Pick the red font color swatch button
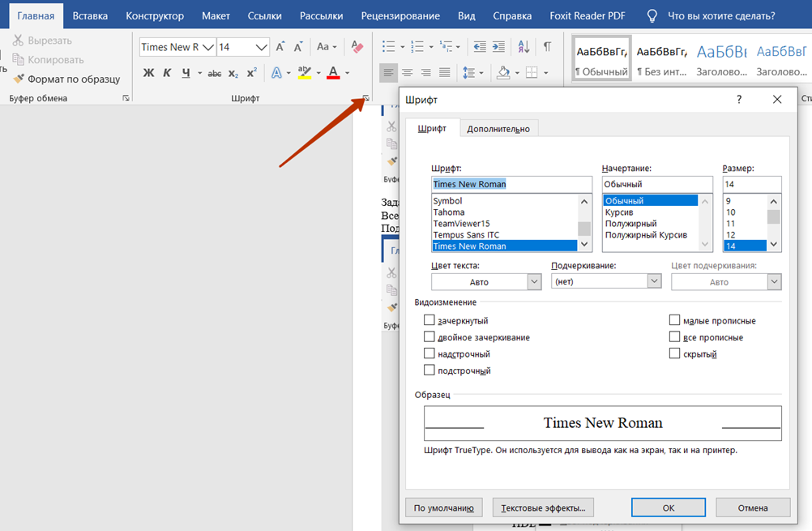This screenshot has height=531, width=812. [x=333, y=73]
